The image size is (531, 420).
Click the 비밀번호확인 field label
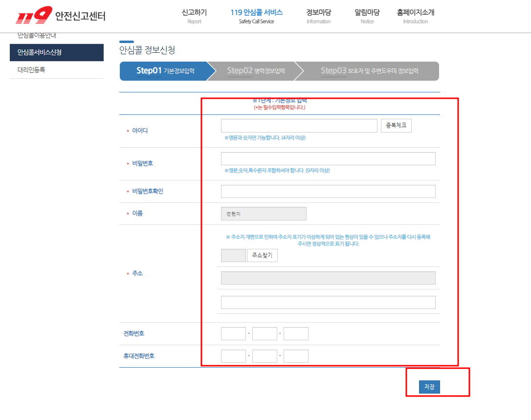click(148, 191)
